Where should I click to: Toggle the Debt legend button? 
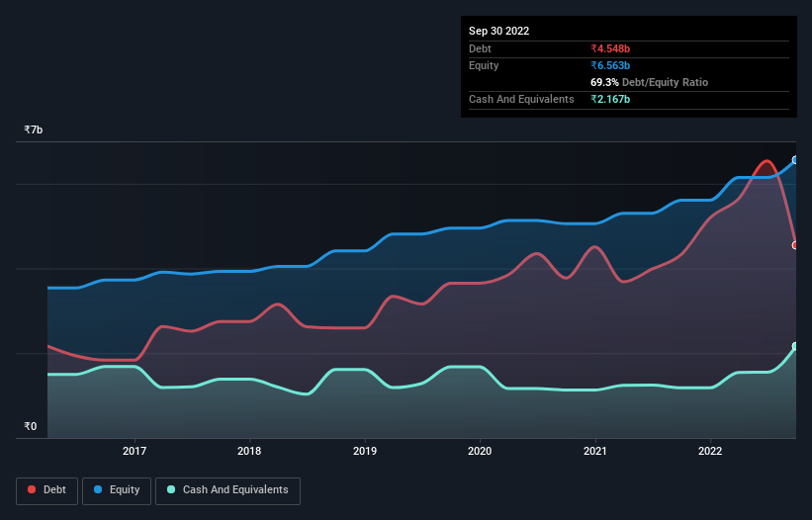[x=47, y=490]
